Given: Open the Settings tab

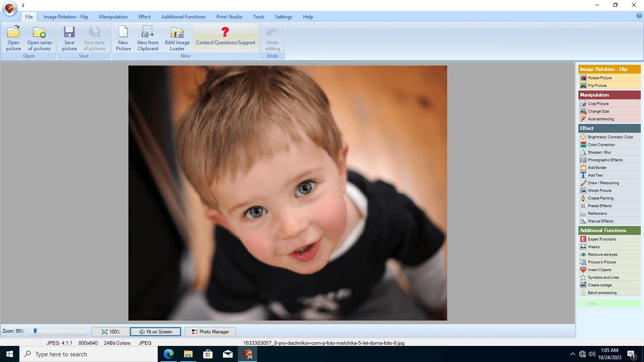Looking at the screenshot, I should coord(284,17).
